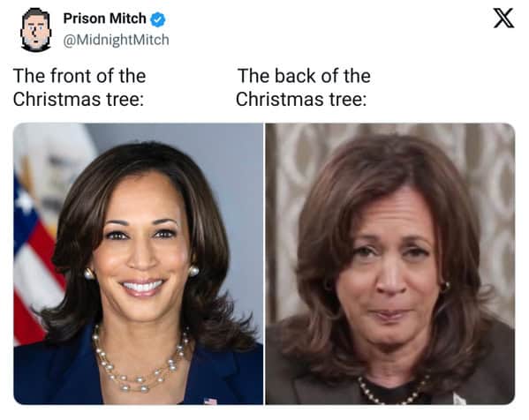
Task: Open the X logo icon
Action: click(503, 19)
